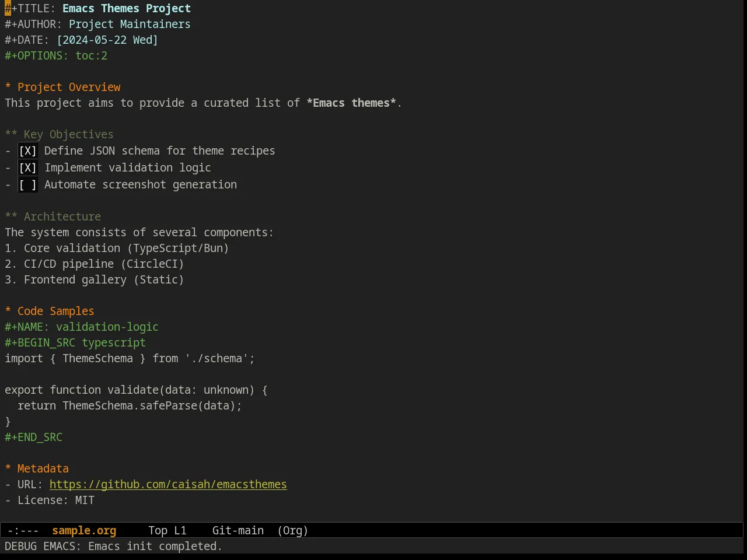Collapse the 'Code Samples' heading star
Screen dimensions: 747x560
coord(8,311)
